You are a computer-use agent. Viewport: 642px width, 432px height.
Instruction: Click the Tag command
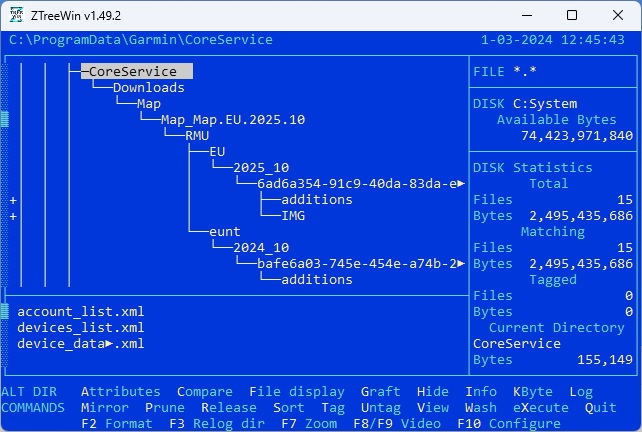coord(333,408)
